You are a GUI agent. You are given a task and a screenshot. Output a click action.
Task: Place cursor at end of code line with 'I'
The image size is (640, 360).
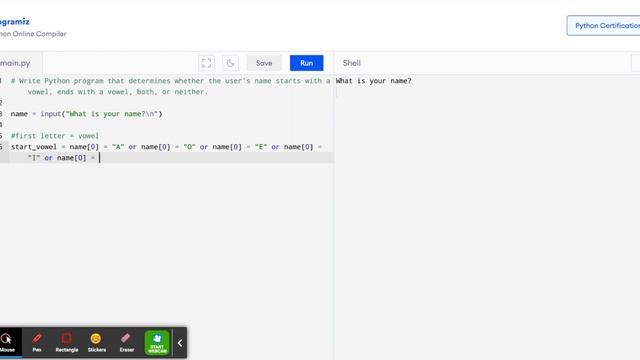point(100,158)
